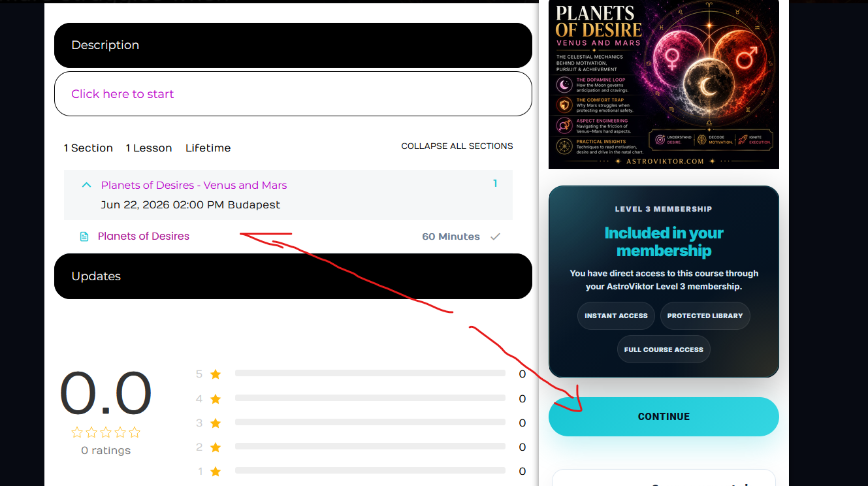Click the PROTECTED LIBRARY pill
Screen dimensions: 868x486
705,316
